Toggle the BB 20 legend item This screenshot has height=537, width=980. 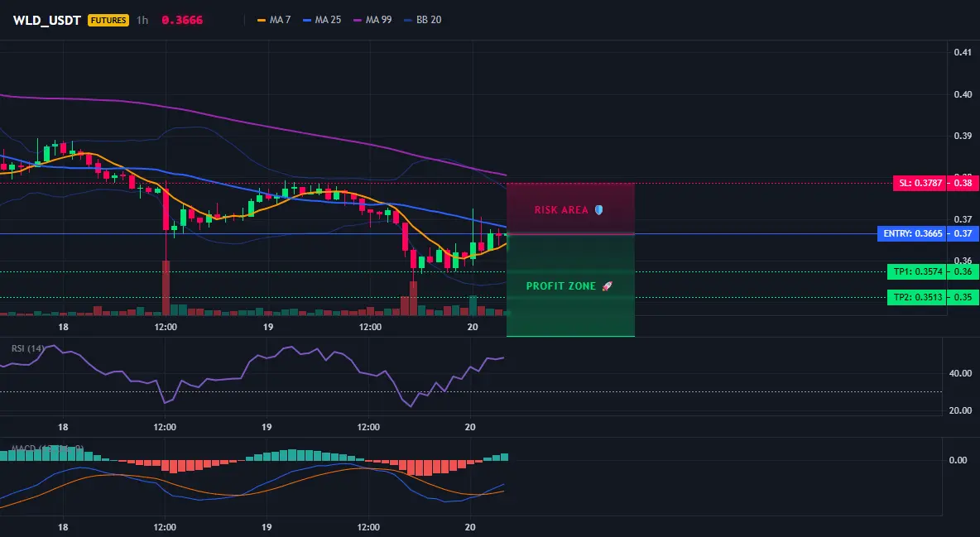[423, 20]
